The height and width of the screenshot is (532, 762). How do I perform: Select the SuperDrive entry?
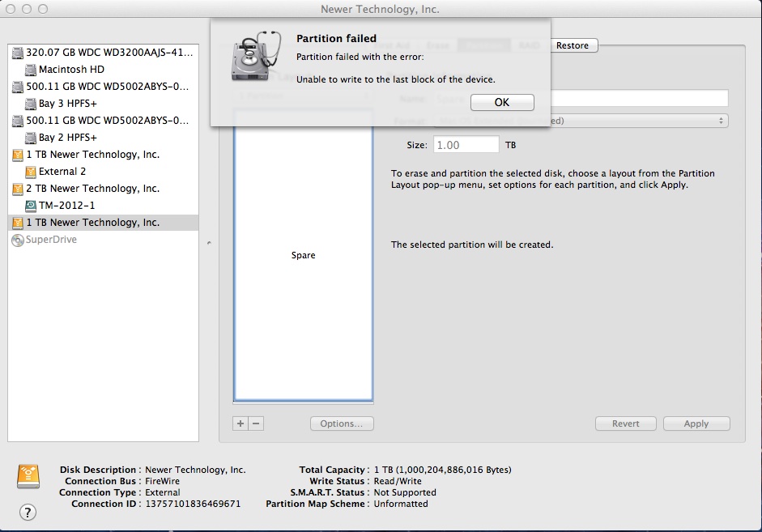tap(103, 240)
